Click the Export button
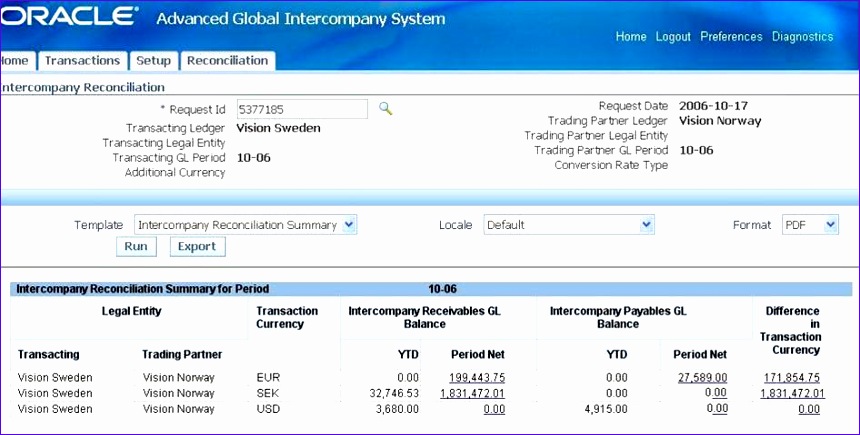The image size is (860, 435). coord(197,246)
